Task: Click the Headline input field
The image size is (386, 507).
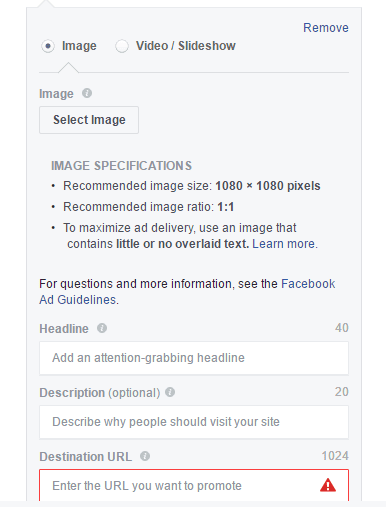Action: point(194,358)
